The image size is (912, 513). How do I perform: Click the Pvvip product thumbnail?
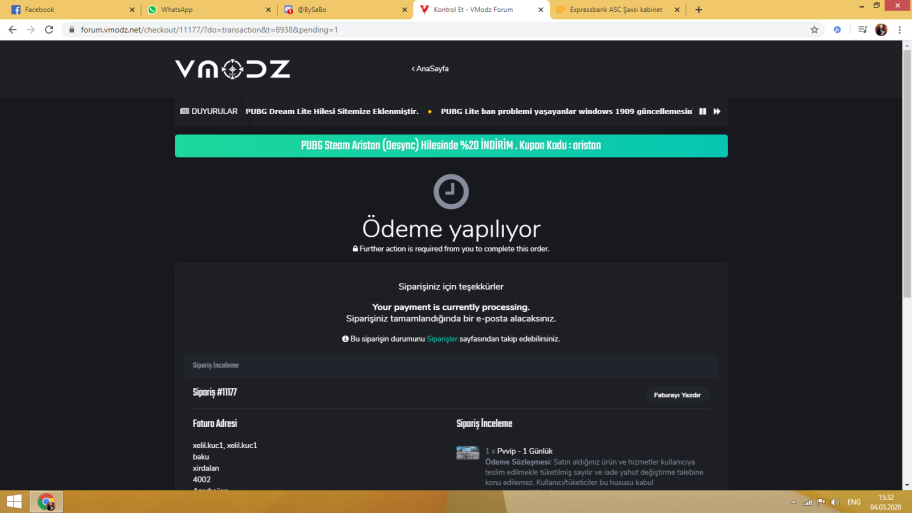pyautogui.click(x=468, y=453)
